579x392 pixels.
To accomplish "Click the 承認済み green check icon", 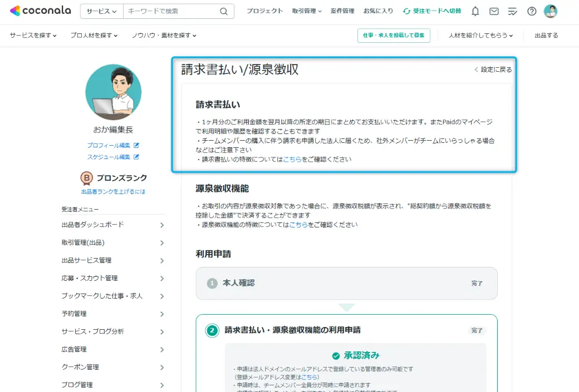I will point(336,356).
